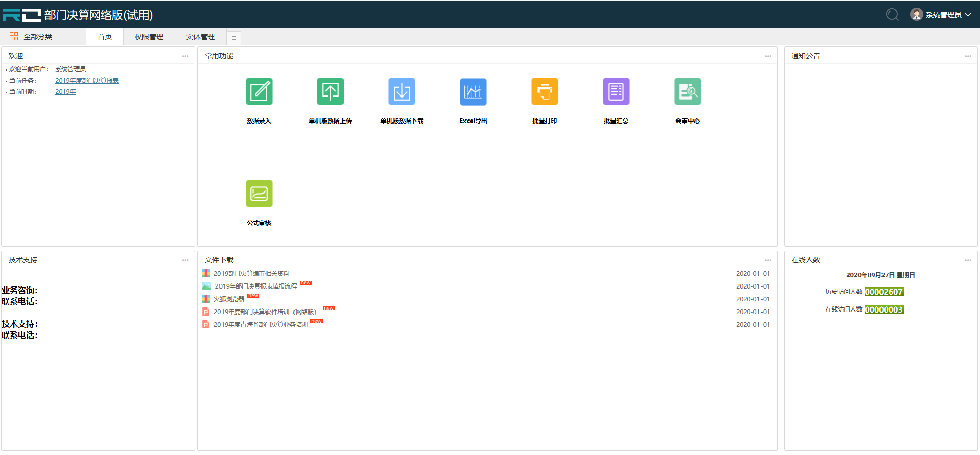Open options menu of 常用功能 panel
The image size is (980, 455).
point(768,56)
